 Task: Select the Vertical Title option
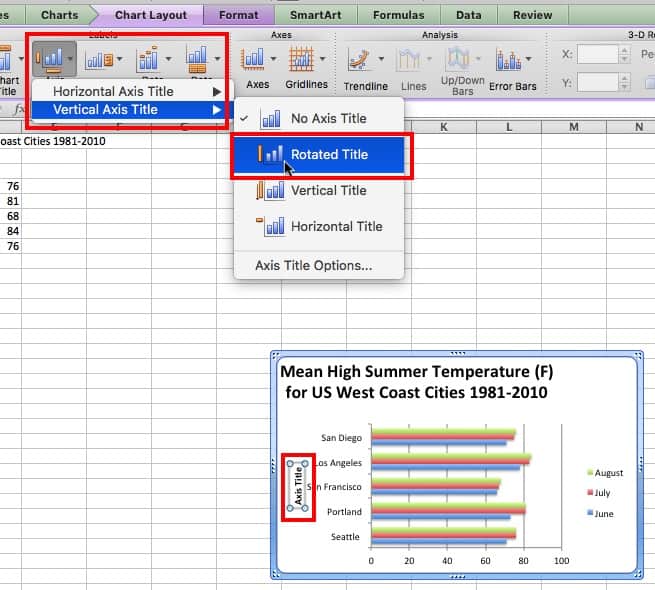pyautogui.click(x=328, y=190)
